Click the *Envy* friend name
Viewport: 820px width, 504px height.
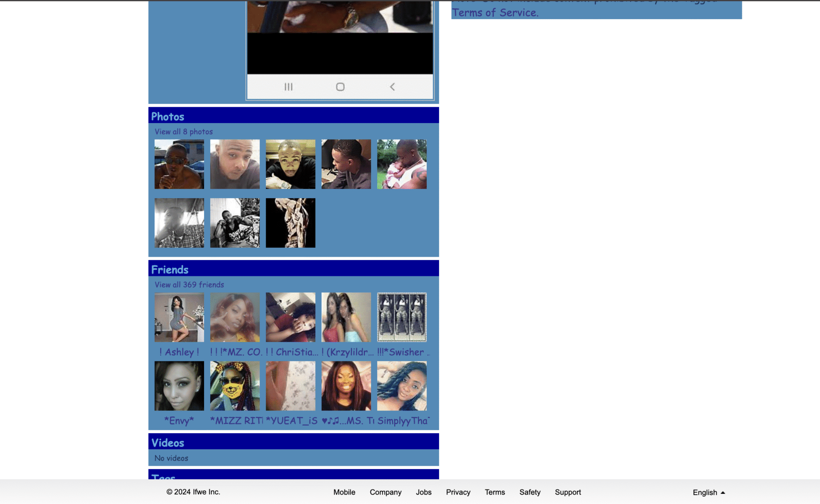179,421
